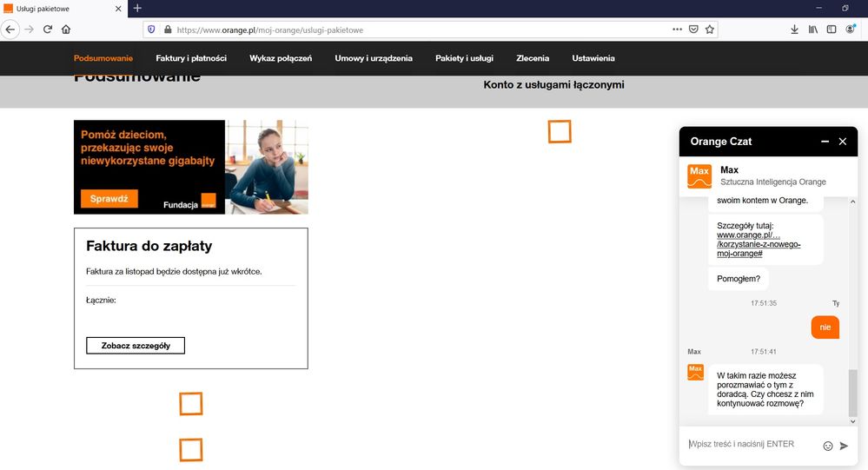Image resolution: width=868 pixels, height=470 pixels.
Task: Send the chat message arrow
Action: [844, 446]
